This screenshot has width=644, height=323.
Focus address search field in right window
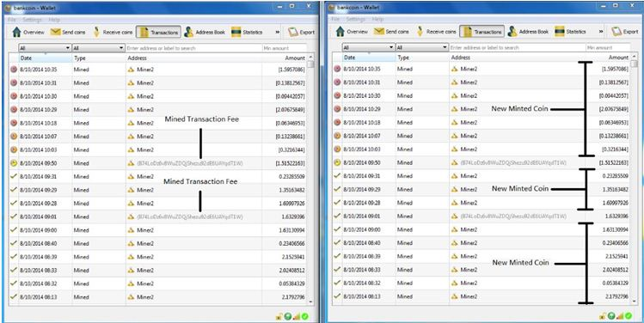[x=518, y=47]
